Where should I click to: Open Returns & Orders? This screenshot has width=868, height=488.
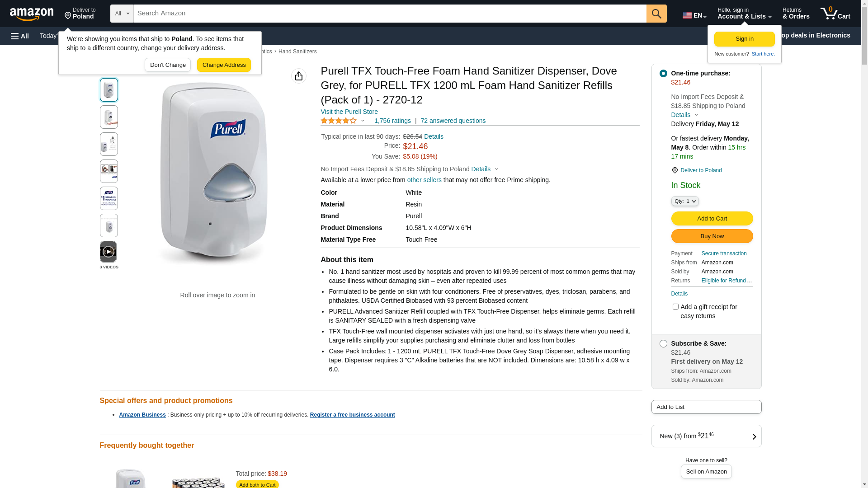[796, 14]
